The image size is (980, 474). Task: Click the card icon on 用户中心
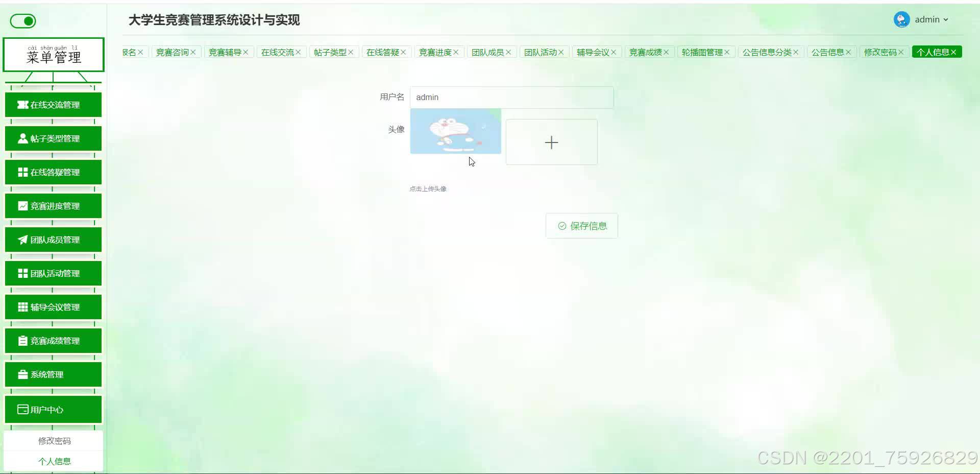click(x=22, y=409)
